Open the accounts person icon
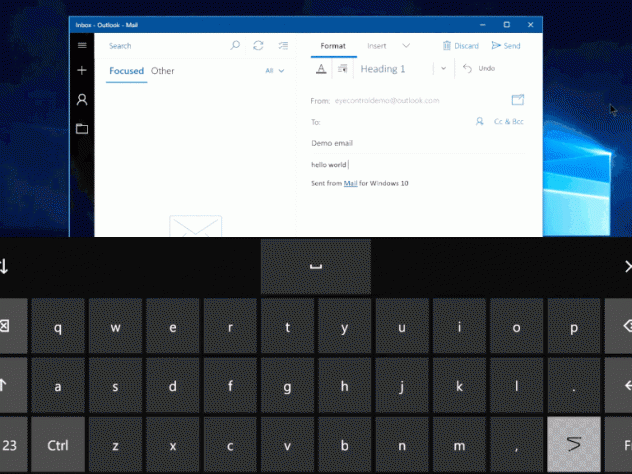This screenshot has height=474, width=632. pos(82,100)
